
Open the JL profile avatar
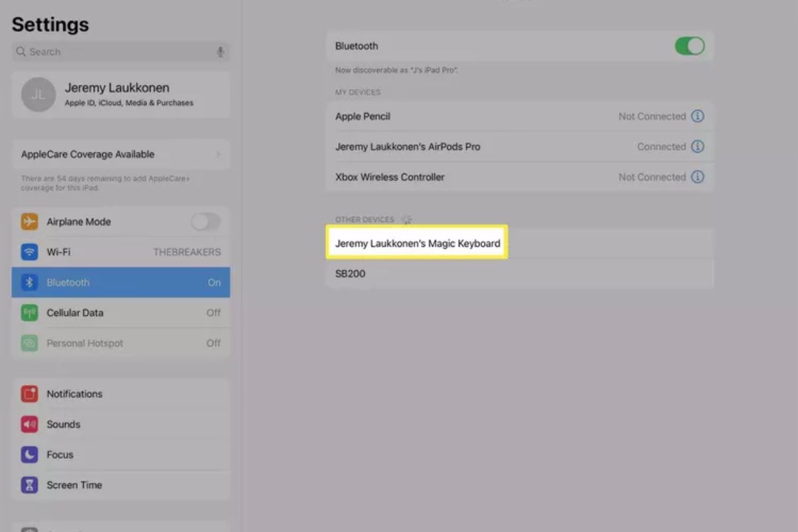pos(38,94)
